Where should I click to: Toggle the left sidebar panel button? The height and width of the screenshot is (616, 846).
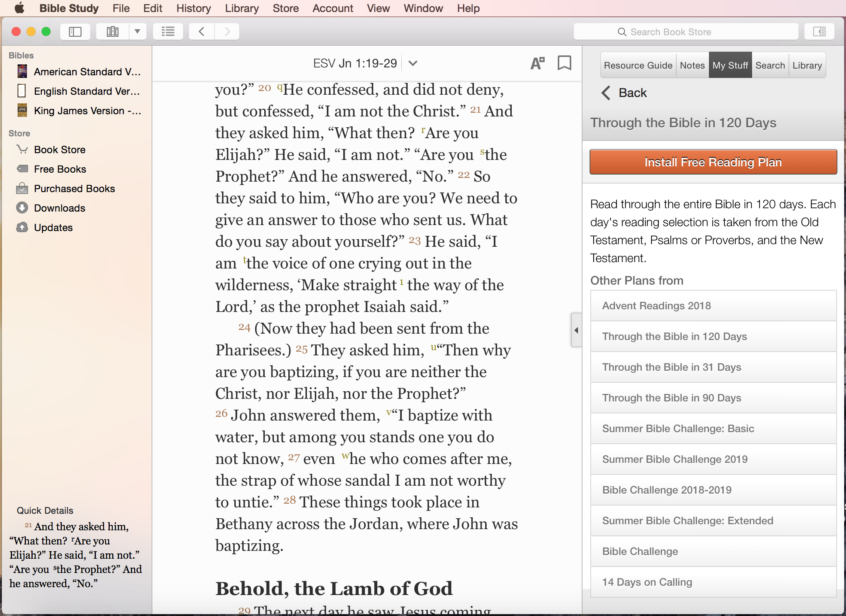(x=75, y=32)
